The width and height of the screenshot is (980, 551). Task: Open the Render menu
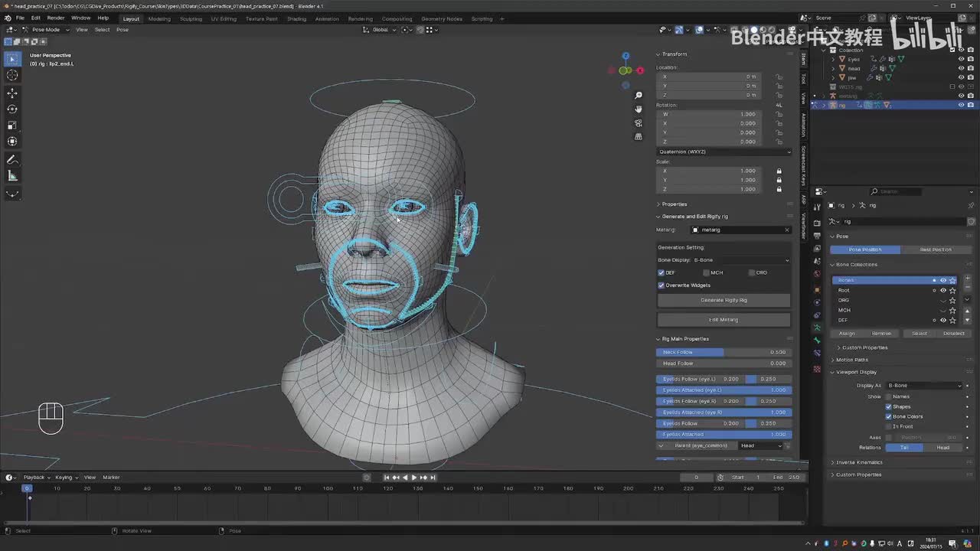pos(56,18)
